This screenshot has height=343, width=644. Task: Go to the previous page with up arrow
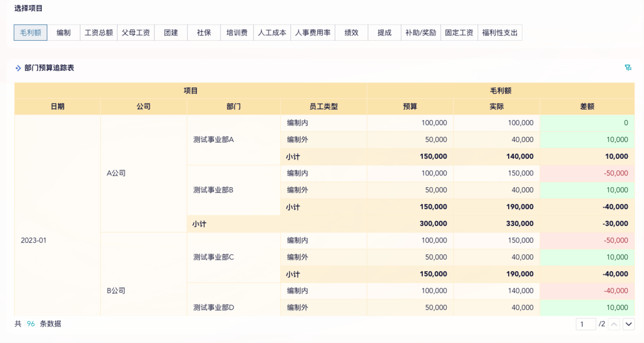coord(614,324)
